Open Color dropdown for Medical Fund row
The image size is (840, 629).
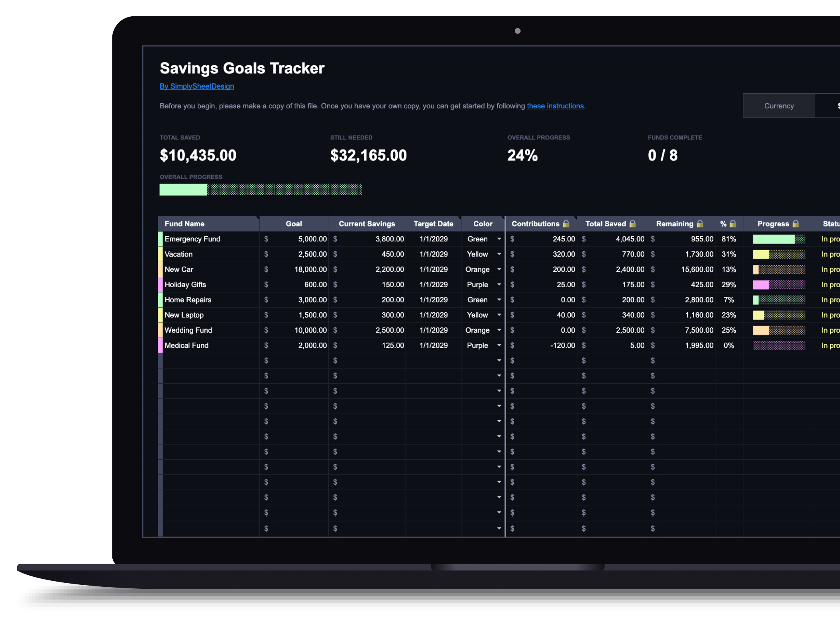499,345
